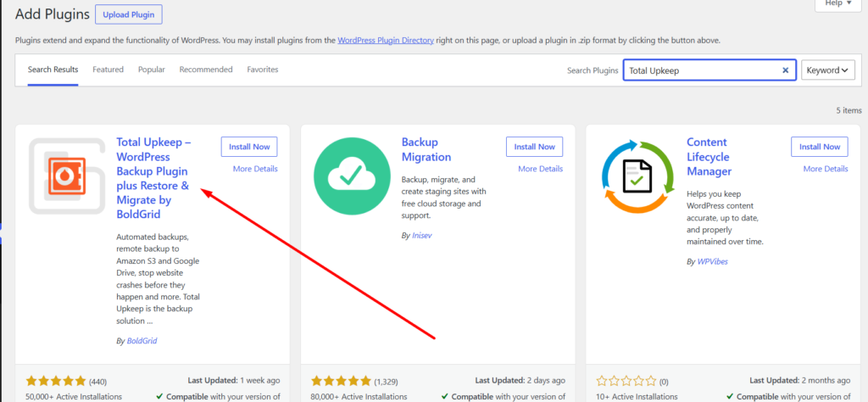The height and width of the screenshot is (402, 868).
Task: Click the Backup Migration five-star rating
Action: coord(341,381)
